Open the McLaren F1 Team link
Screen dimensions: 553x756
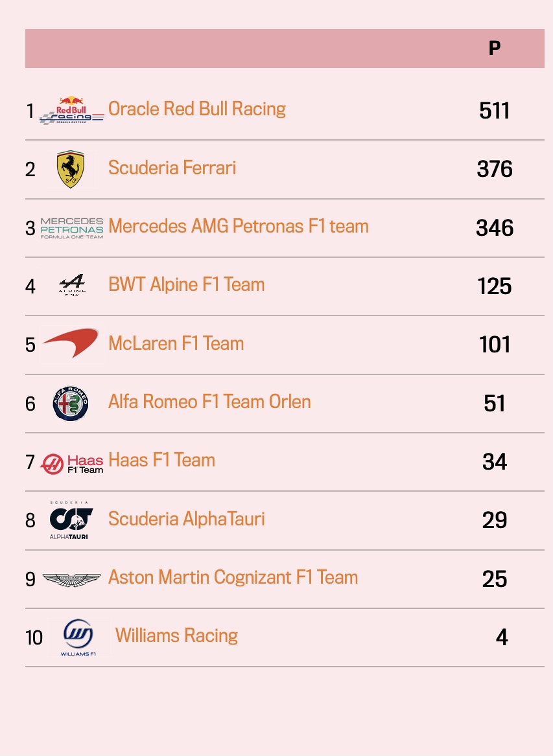pos(176,343)
